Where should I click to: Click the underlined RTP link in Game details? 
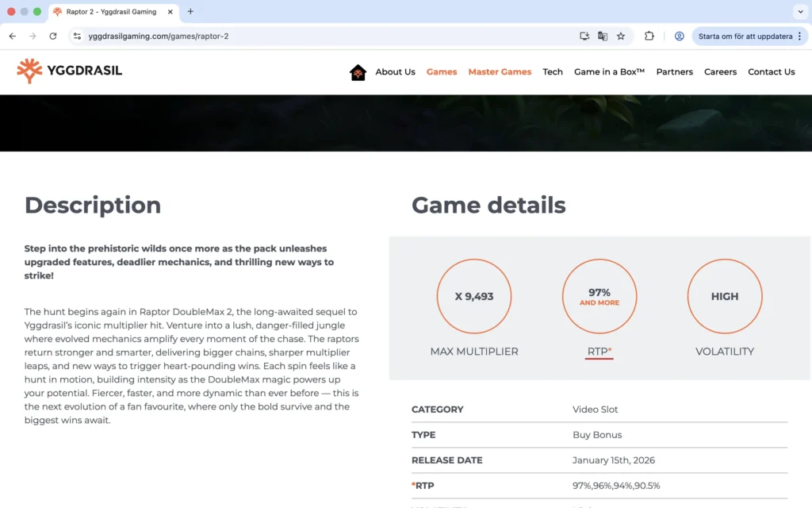tap(599, 352)
